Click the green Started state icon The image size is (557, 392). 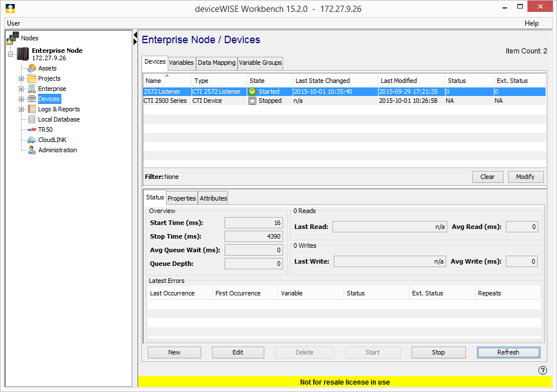pos(253,91)
